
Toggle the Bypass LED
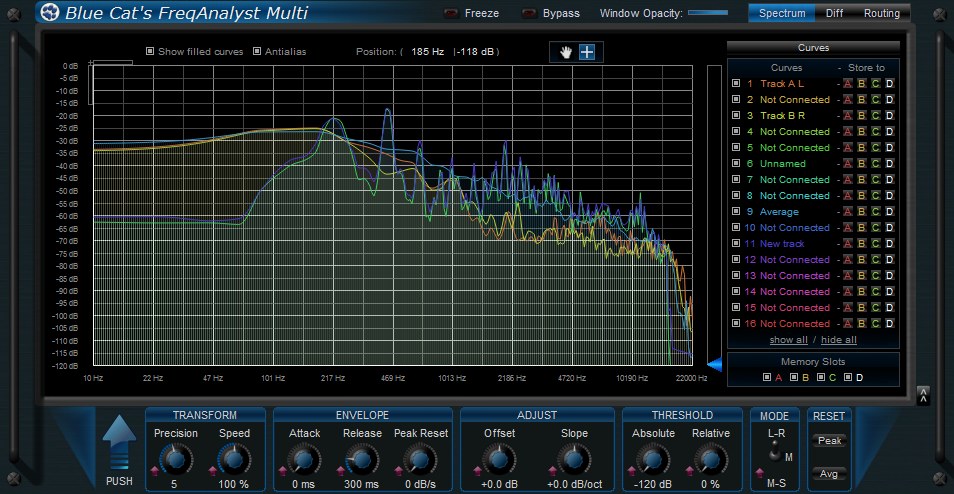click(x=530, y=13)
